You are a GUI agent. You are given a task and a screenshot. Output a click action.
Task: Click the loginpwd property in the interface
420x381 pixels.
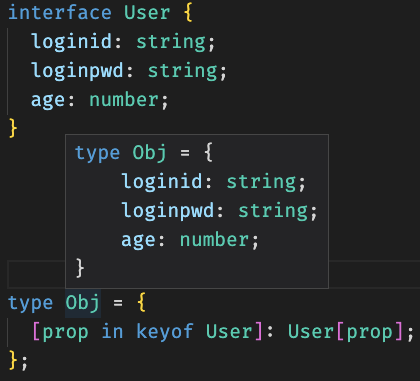(x=77, y=71)
